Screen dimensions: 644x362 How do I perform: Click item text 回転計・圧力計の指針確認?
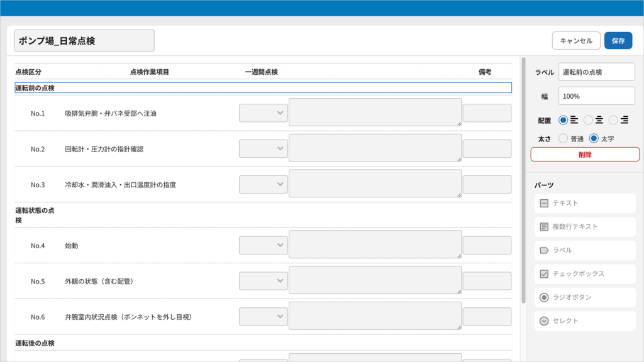104,149
